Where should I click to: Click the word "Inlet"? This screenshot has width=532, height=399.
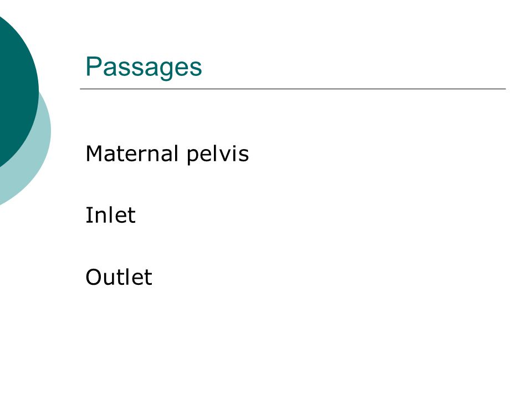click(x=111, y=215)
